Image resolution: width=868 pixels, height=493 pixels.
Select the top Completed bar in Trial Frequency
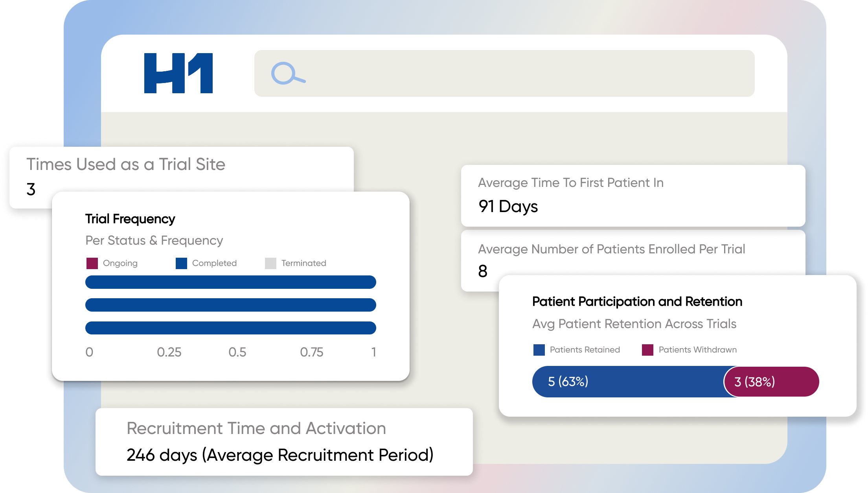point(231,282)
